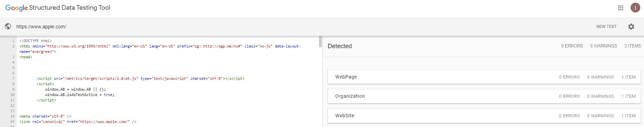
Task: Click the Google logo
Action: pos(16,8)
